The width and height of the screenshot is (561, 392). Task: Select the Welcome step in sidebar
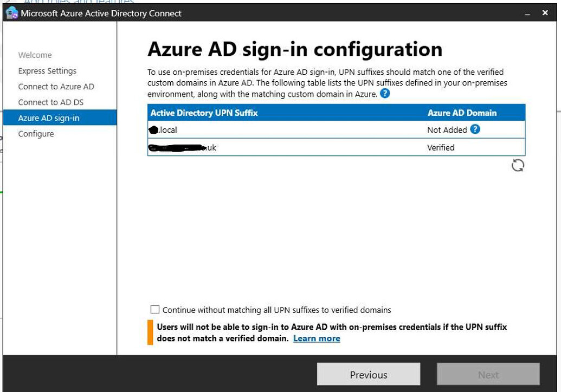point(35,55)
